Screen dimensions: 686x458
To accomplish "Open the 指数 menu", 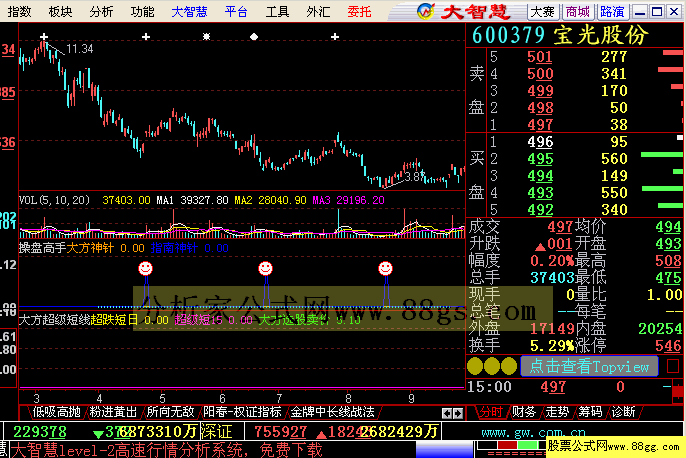I will [19, 11].
